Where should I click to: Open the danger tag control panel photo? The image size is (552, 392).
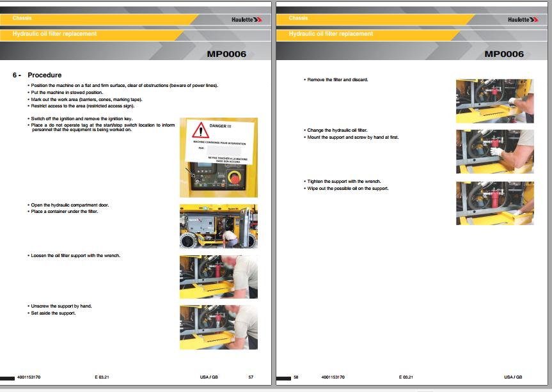click(219, 157)
